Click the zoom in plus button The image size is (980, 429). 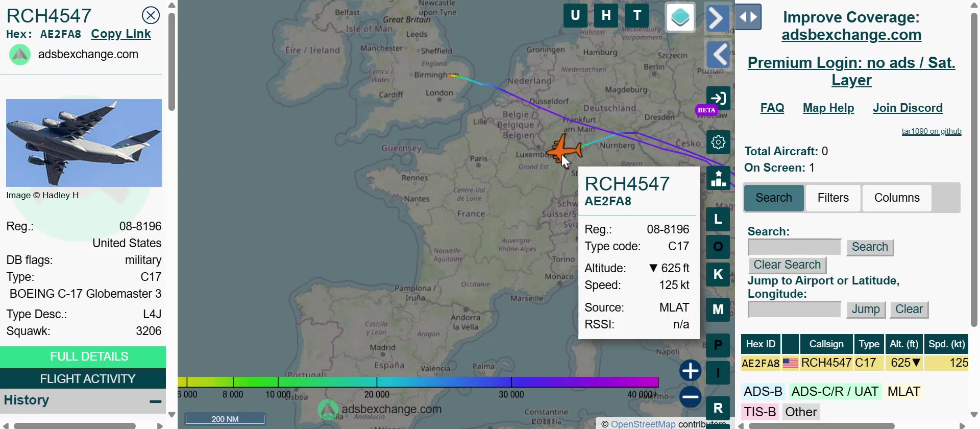point(690,371)
